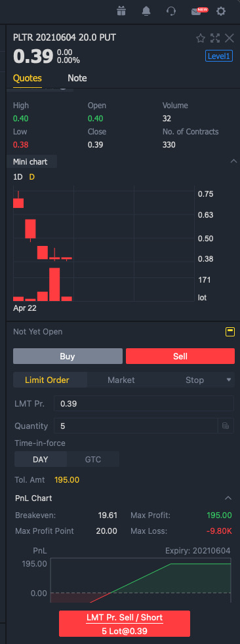Open the notifications bell
Image resolution: width=240 pixels, height=644 pixels.
click(x=146, y=11)
